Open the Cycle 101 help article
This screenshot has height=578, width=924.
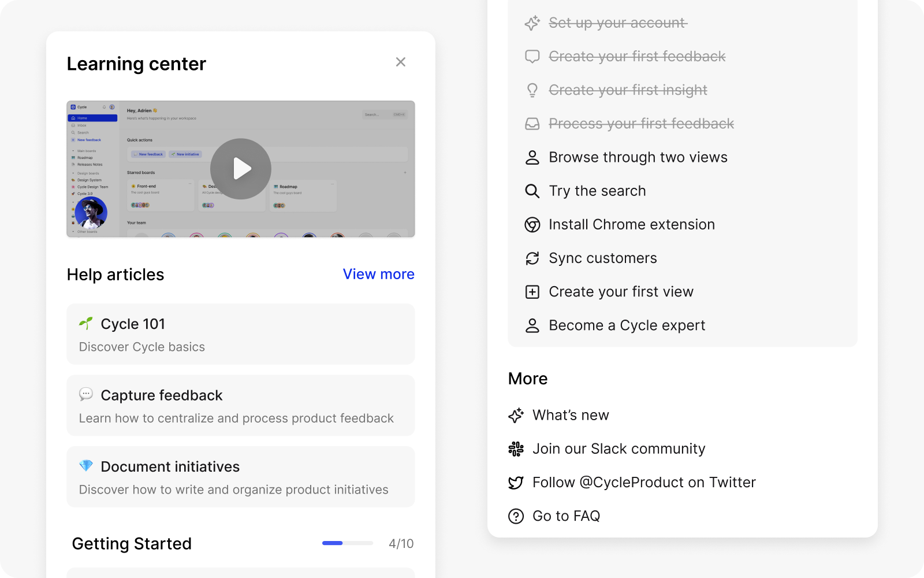click(241, 334)
